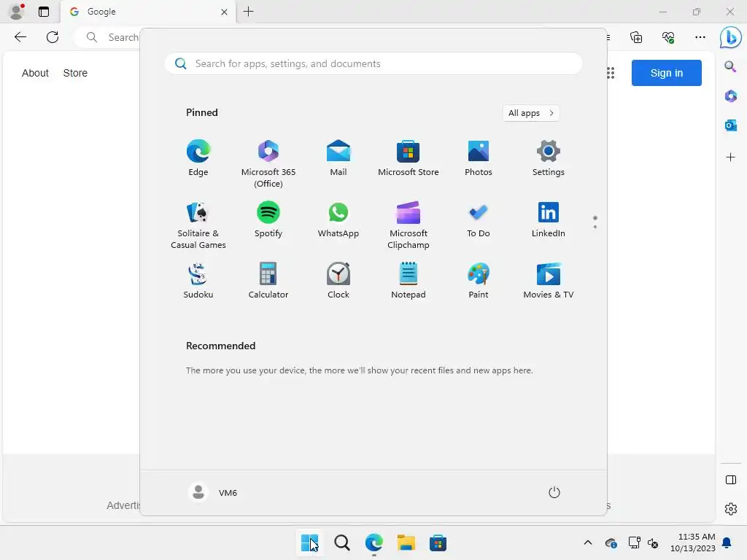The height and width of the screenshot is (560, 747).
Task: Click the muted volume tray icon
Action: [653, 542]
